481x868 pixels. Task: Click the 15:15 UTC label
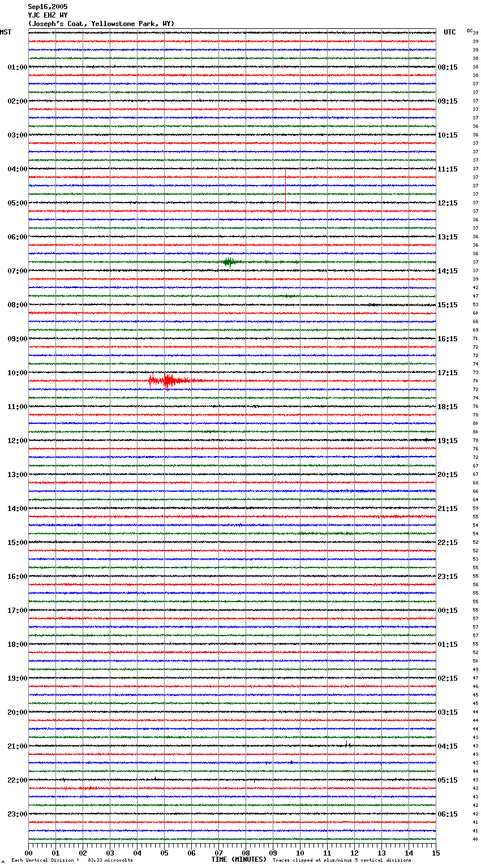448,305
